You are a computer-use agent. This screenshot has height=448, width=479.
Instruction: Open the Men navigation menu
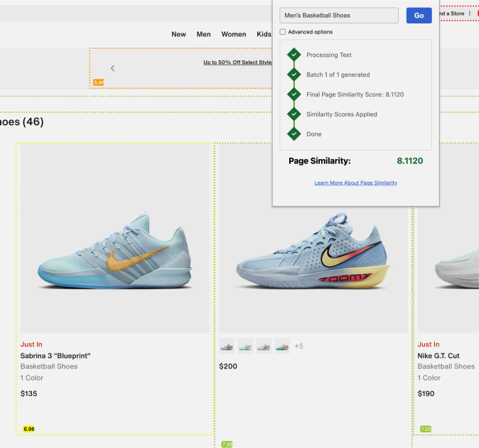(203, 34)
